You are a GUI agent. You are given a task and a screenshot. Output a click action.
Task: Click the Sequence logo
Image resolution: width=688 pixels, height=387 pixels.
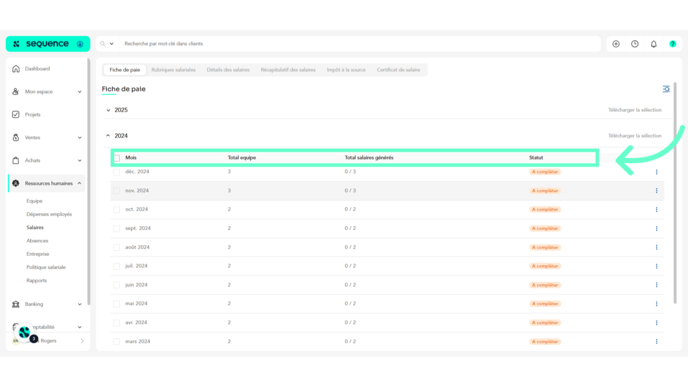[48, 44]
